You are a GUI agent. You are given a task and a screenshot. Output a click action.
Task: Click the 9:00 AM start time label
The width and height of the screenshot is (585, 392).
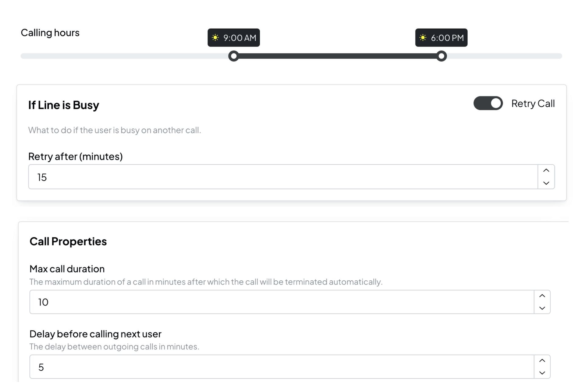tap(239, 38)
